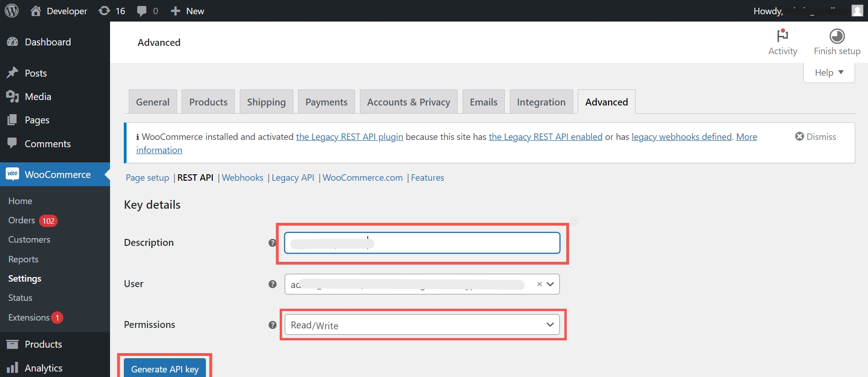Open WooCommerce Home submenu
868x377 pixels.
(x=20, y=201)
